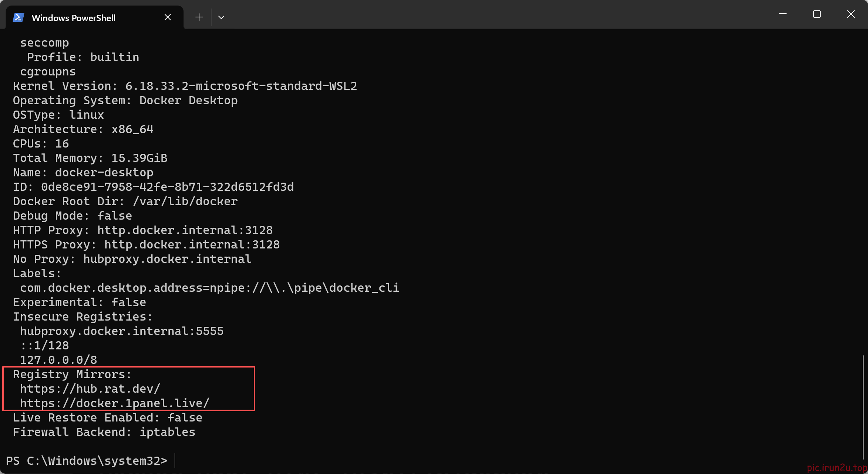Open a new terminal tab
Image resolution: width=868 pixels, height=474 pixels.
tap(199, 17)
